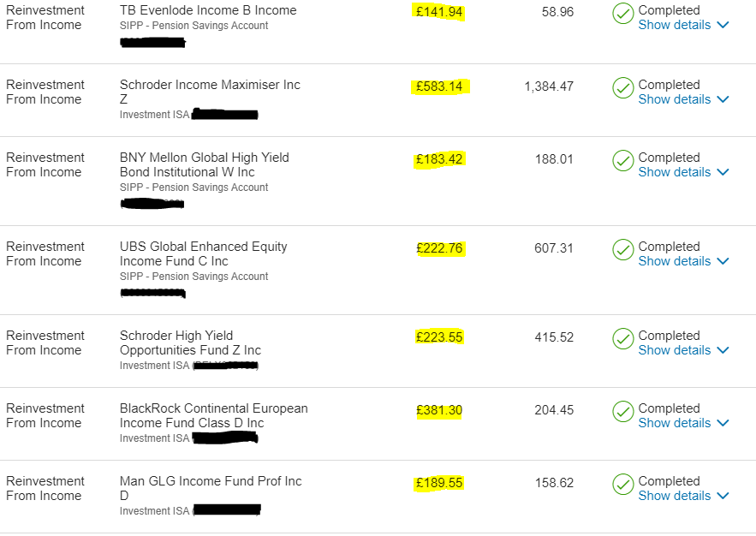Click the TB Evenlode Income B Income fund name
The image size is (756, 536).
tap(208, 10)
